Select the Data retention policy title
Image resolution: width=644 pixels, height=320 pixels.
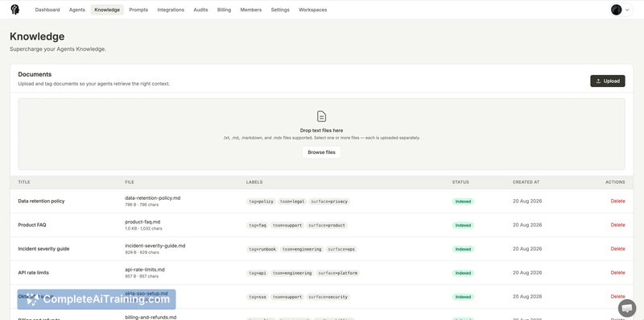click(x=41, y=202)
